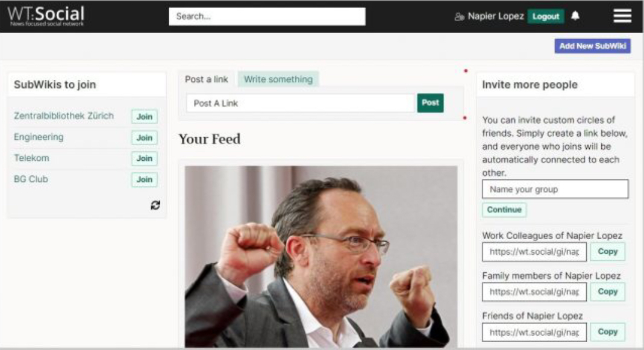Join the Engineering SubWiki
644x350 pixels.
(144, 137)
